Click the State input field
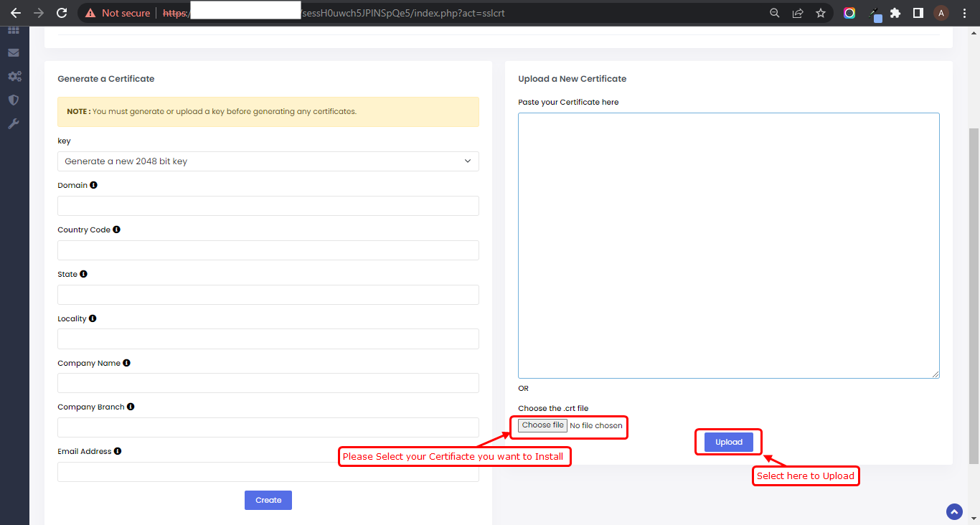The height and width of the screenshot is (525, 980). [x=268, y=295]
